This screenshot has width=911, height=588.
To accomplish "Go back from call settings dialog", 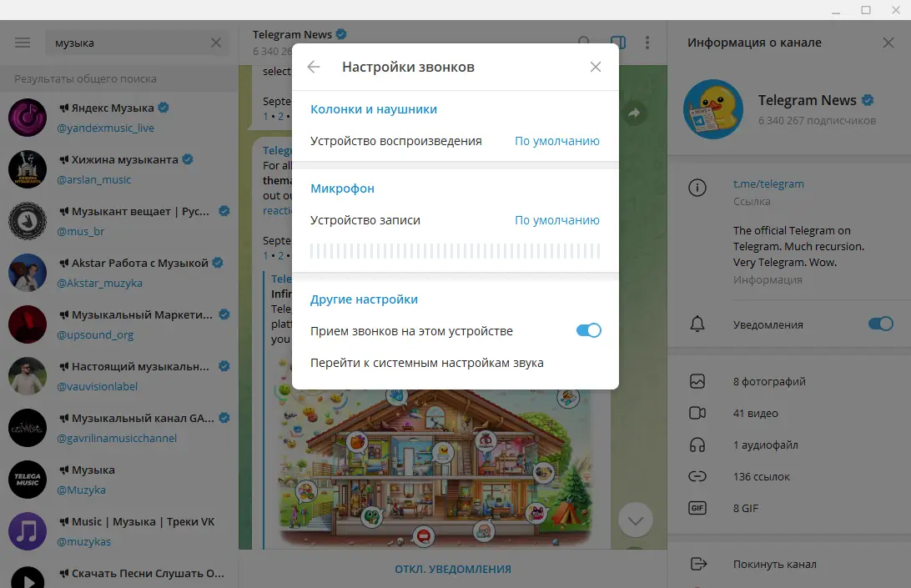I will (x=314, y=67).
